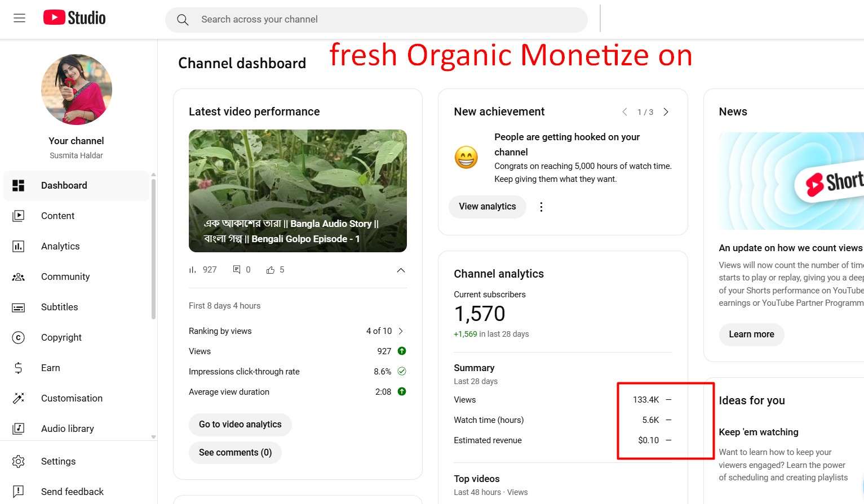Expand Ranking by views chevron

pyautogui.click(x=401, y=331)
